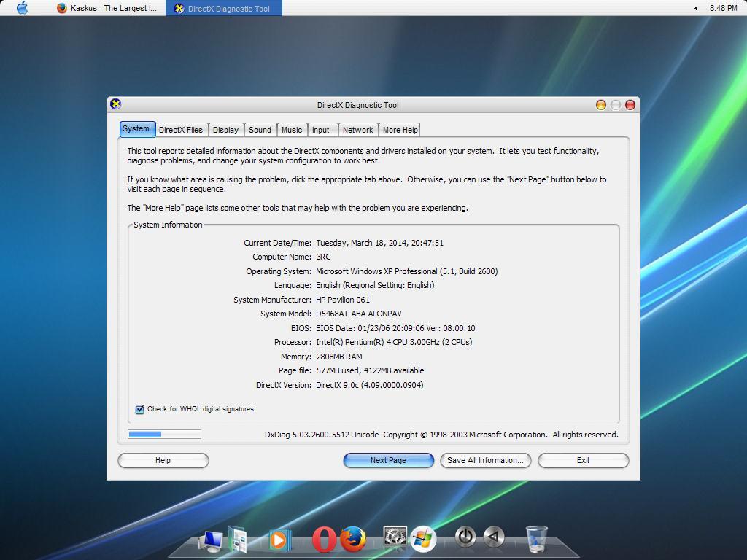Click the date value Tuesday, March 18, 2014
Image resolution: width=747 pixels, height=560 pixels.
(x=379, y=243)
